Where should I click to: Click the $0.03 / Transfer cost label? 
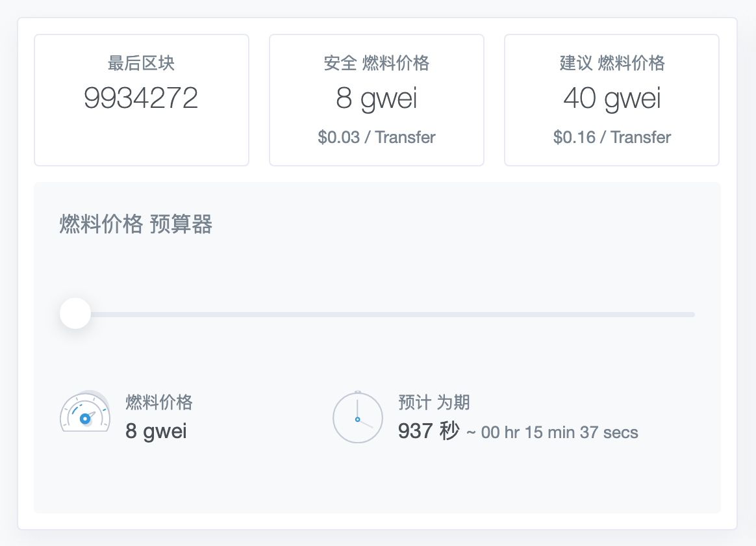pos(377,137)
